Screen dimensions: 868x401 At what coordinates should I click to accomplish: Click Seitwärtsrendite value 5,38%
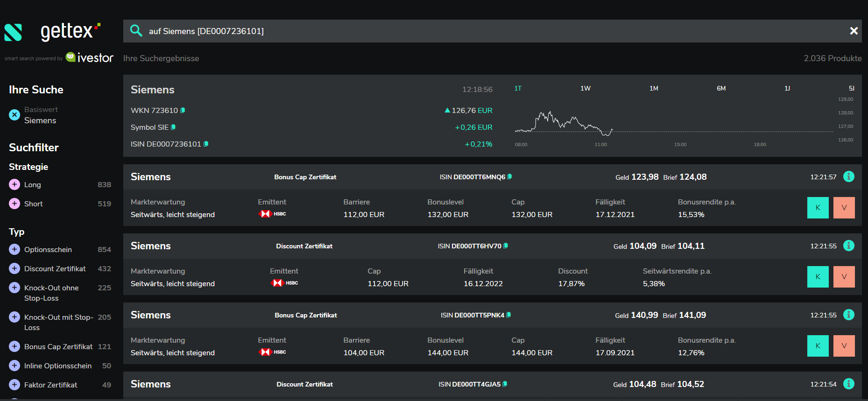pyautogui.click(x=654, y=283)
